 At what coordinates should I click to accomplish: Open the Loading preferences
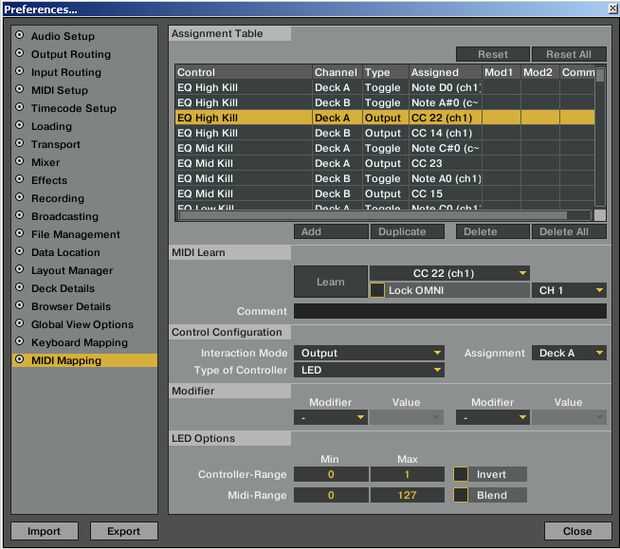tap(51, 126)
